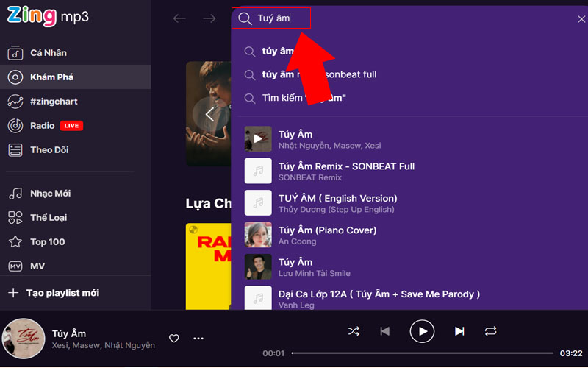Click the now playing Túy Âm cover art

coord(24,339)
